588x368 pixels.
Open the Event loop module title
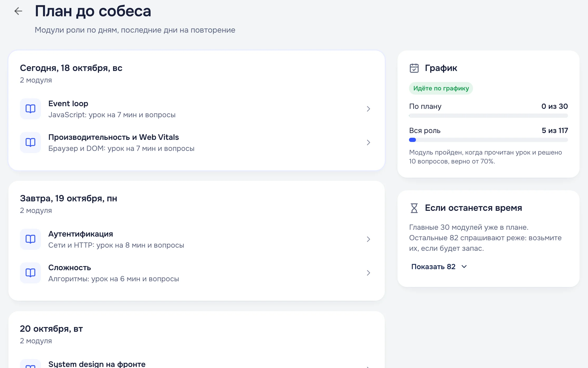point(68,104)
